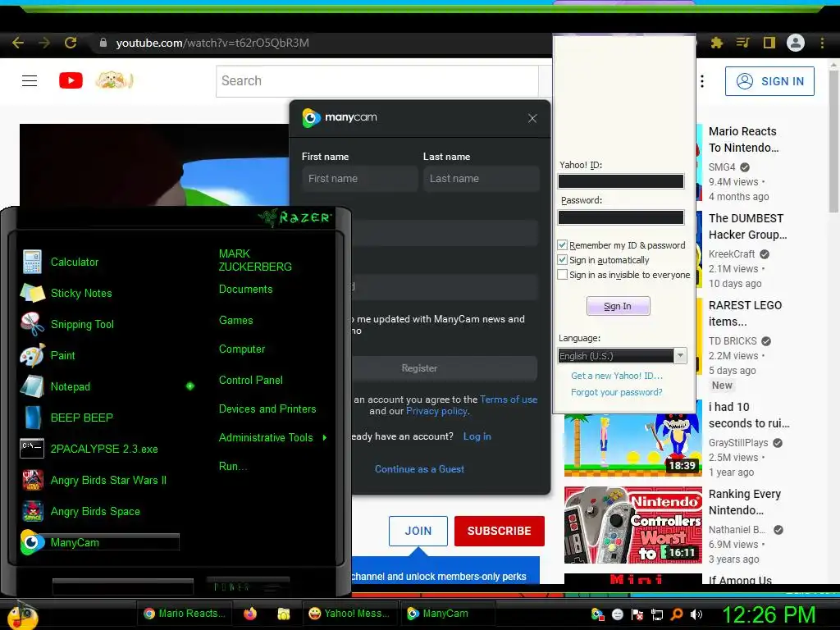Launch Paint from the start menu
This screenshot has width=840, height=630.
pos(62,355)
